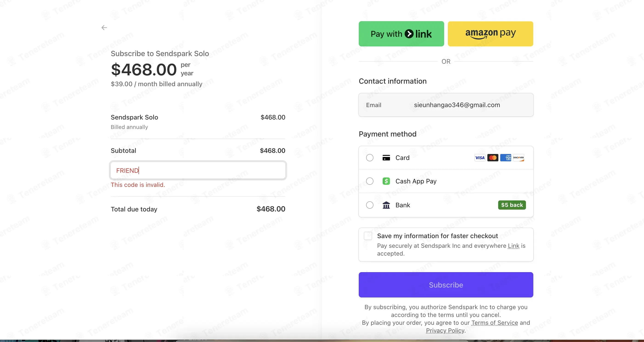Choose the Amazon Pay button
Screen dimensions: 644x342
tap(490, 34)
